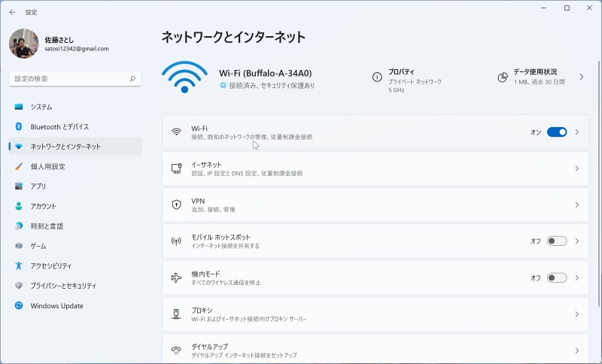Click the 設定の検索 search field

coord(69,78)
